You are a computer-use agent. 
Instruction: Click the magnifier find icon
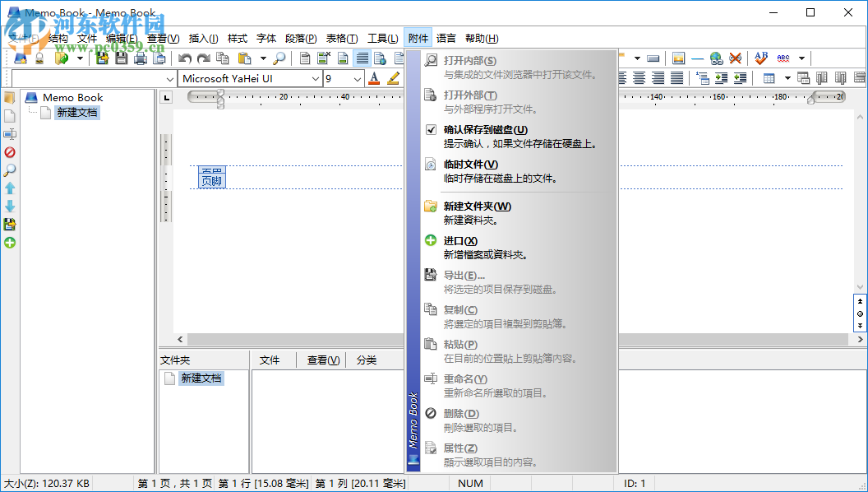[x=279, y=58]
